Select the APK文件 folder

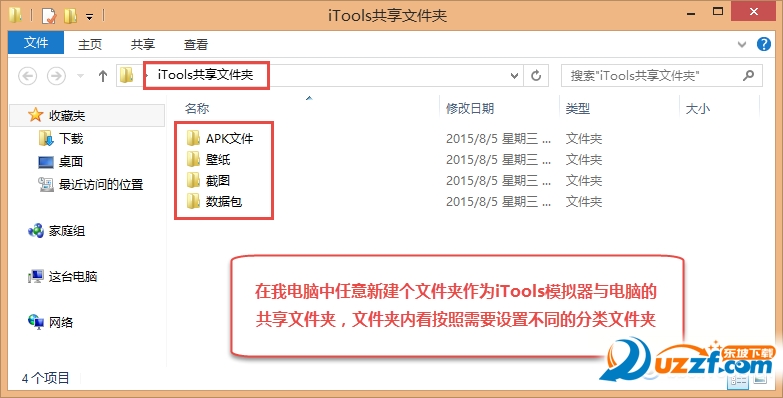(230, 138)
